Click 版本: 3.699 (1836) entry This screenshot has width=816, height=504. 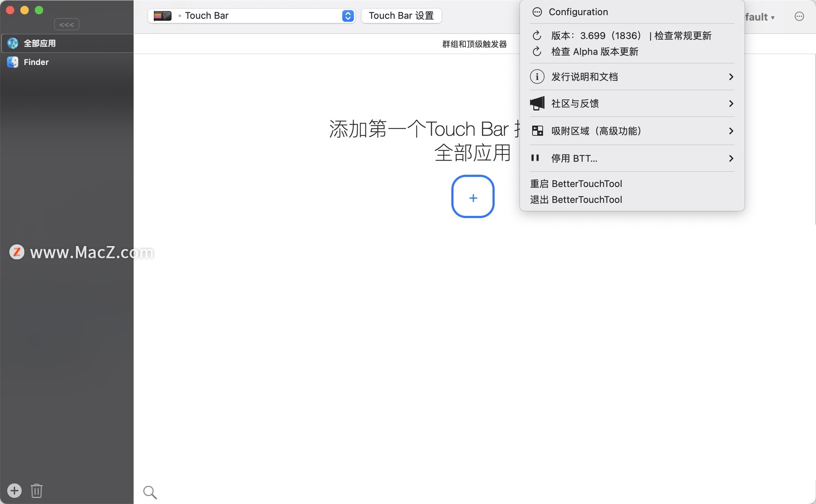pos(596,36)
